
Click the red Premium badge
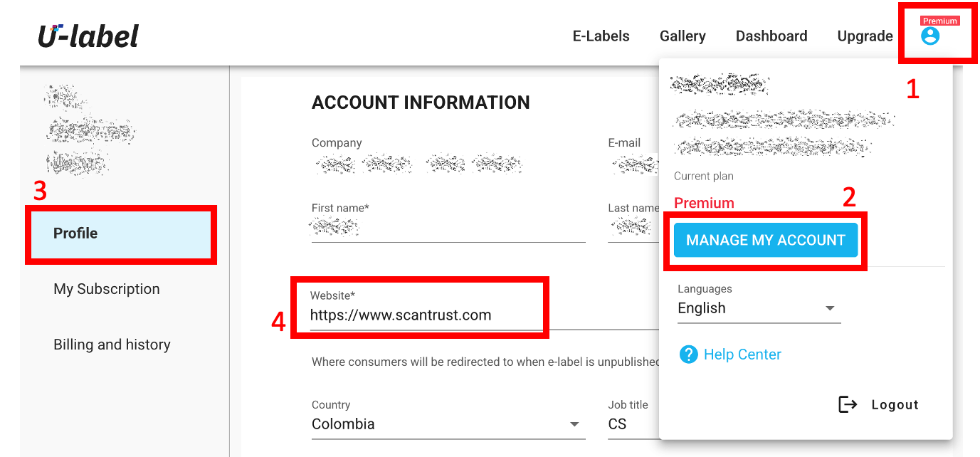tap(939, 21)
